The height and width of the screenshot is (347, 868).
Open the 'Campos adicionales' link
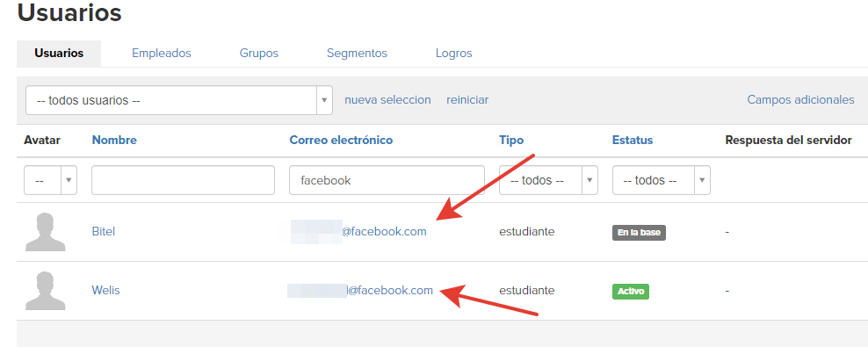[800, 99]
